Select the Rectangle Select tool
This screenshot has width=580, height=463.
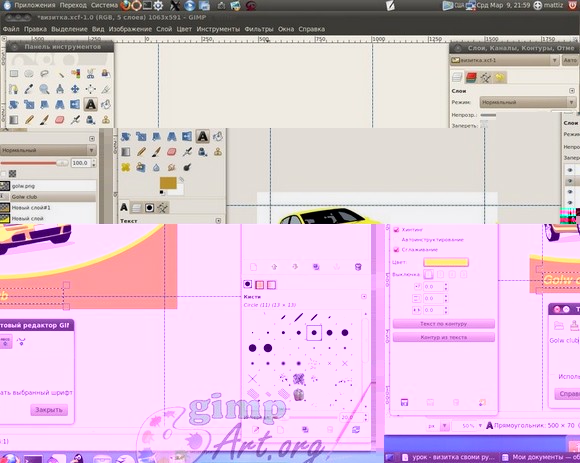14,74
